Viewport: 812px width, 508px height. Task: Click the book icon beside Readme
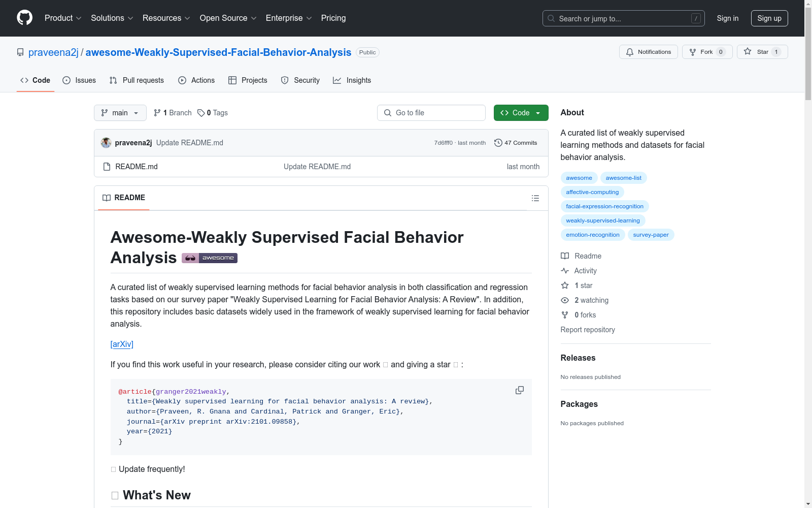(565, 256)
